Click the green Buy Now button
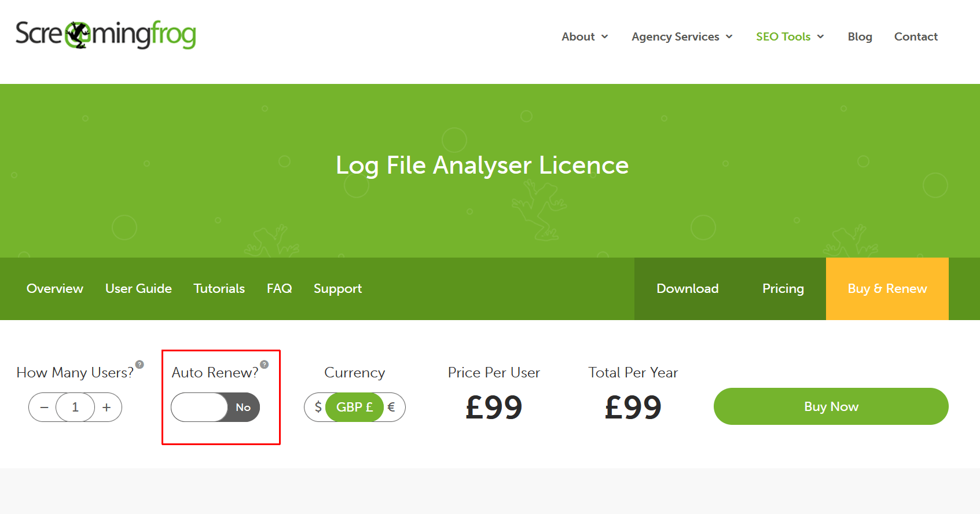 (831, 406)
